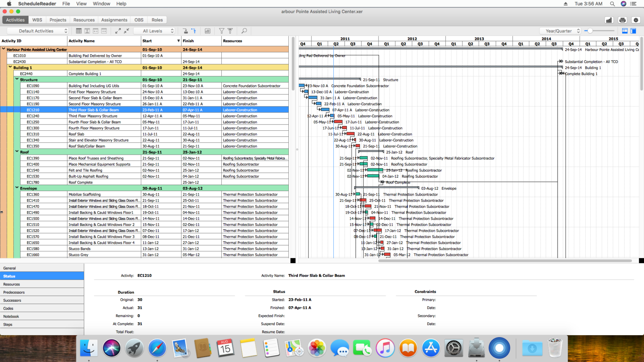Activate the search magnifier icon
Viewport: 644px width, 362px height.
click(x=244, y=31)
